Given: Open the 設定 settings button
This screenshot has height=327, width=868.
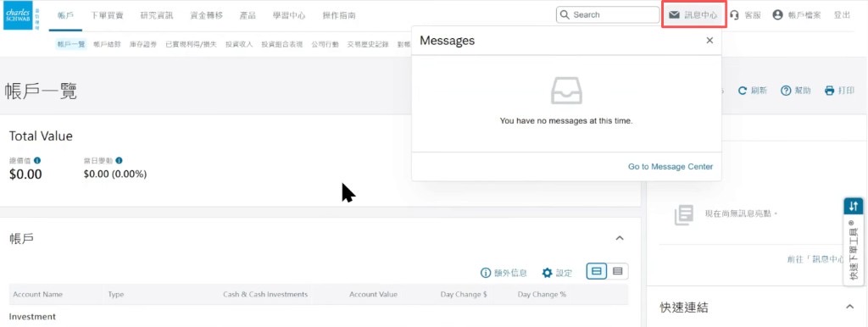Looking at the screenshot, I should click(x=557, y=272).
